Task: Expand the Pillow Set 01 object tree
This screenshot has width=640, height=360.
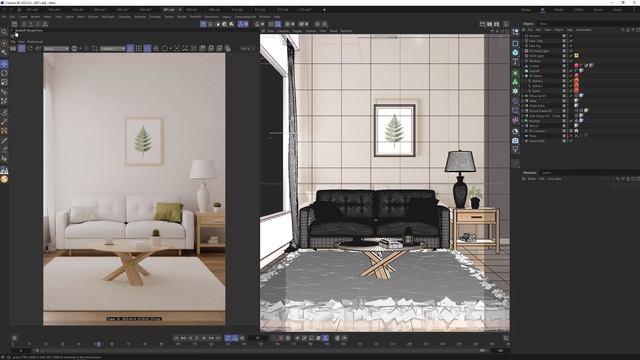Action: point(523,96)
